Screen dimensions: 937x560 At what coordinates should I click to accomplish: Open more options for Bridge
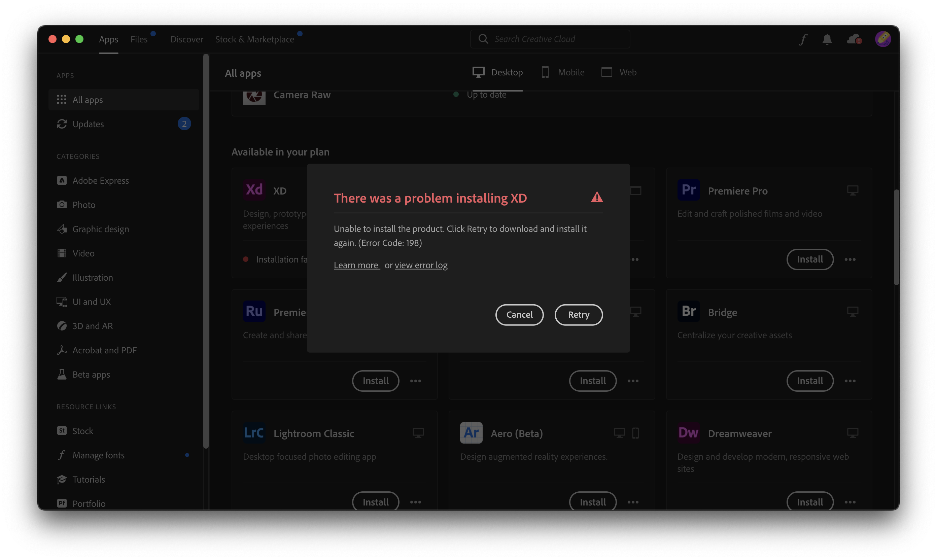point(850,381)
